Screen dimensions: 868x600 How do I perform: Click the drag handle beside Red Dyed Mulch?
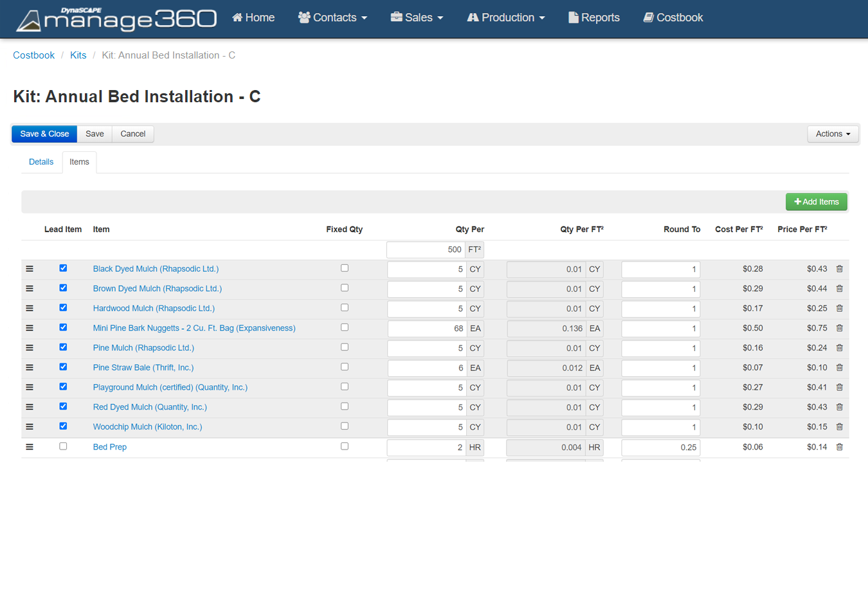(x=30, y=407)
